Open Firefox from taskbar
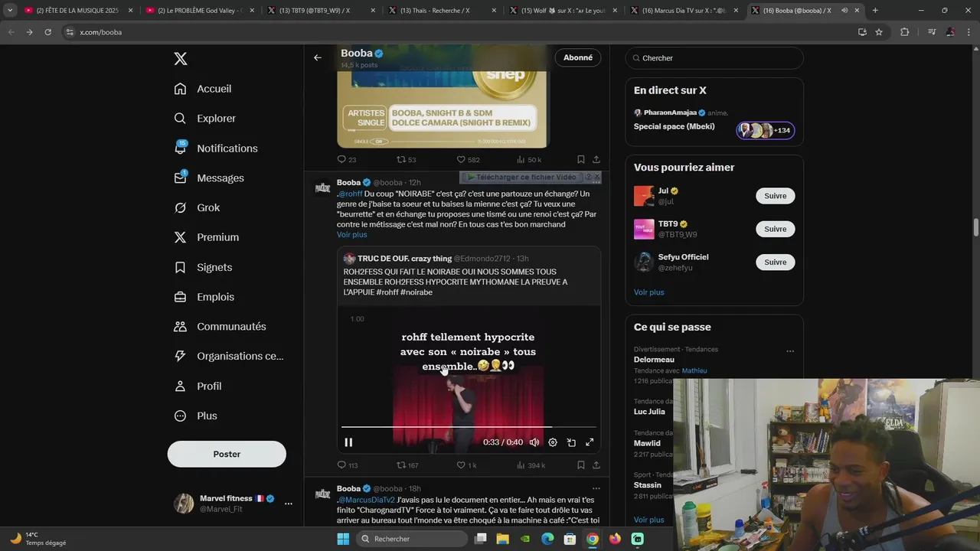The width and height of the screenshot is (980, 551). pyautogui.click(x=615, y=539)
